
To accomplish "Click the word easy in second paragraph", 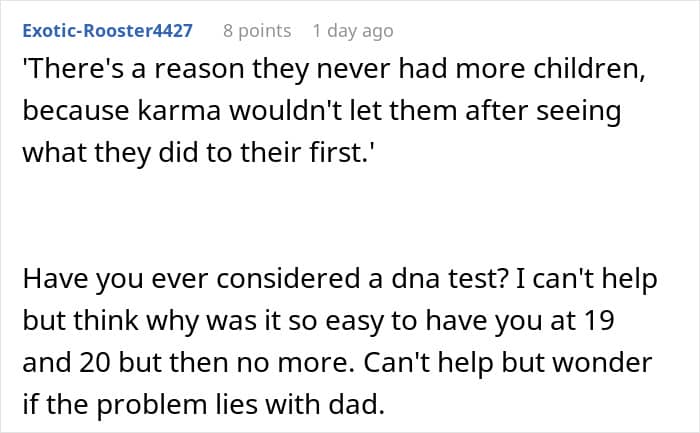I will pos(354,322).
